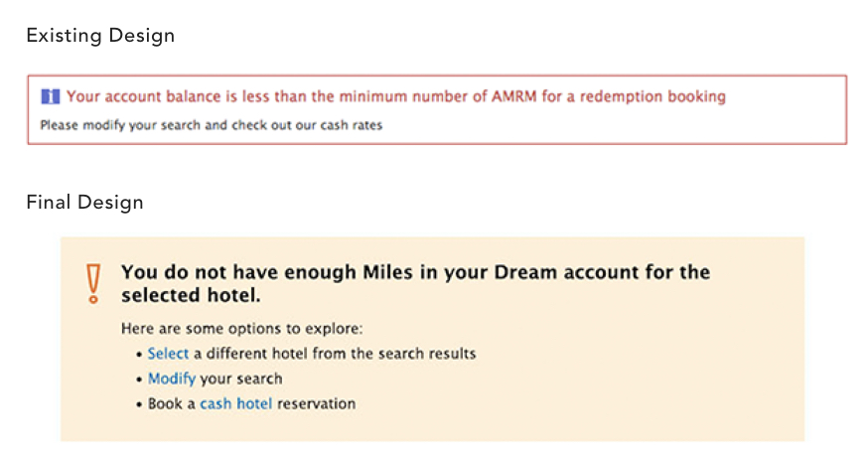Open the Select link for a different hotel
The width and height of the screenshot is (868, 459).
pyautogui.click(x=168, y=354)
